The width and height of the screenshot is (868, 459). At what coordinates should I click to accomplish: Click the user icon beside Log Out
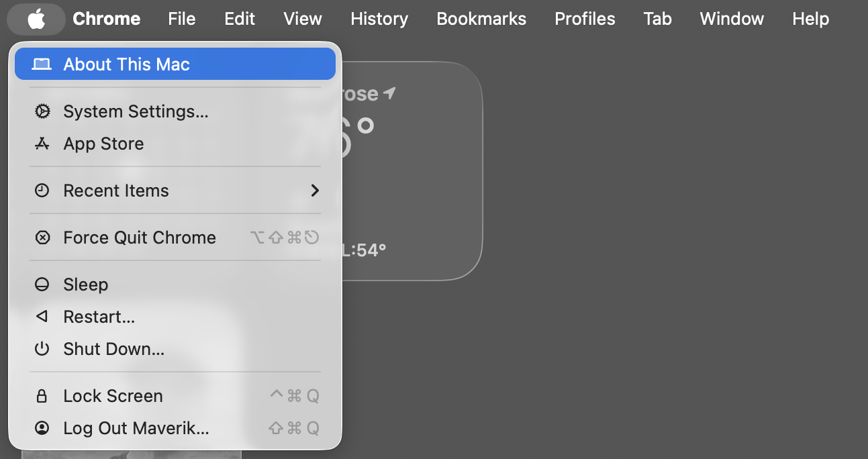(42, 428)
